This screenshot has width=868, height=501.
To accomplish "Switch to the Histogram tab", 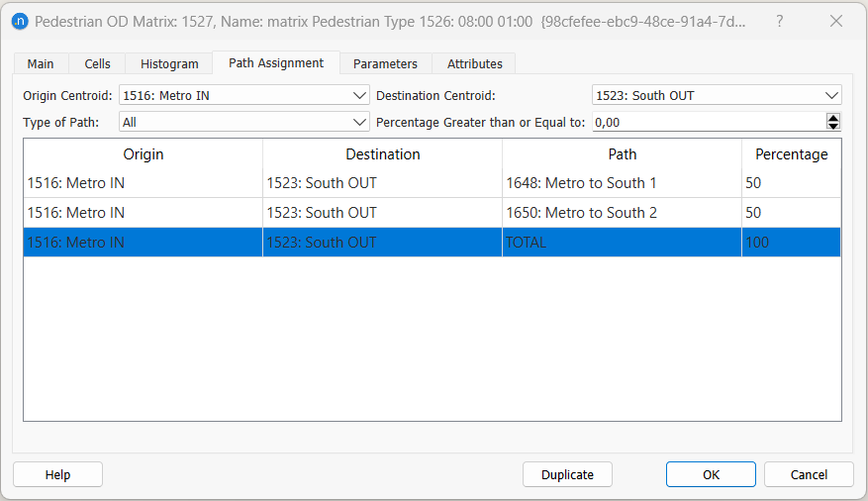I will 169,63.
